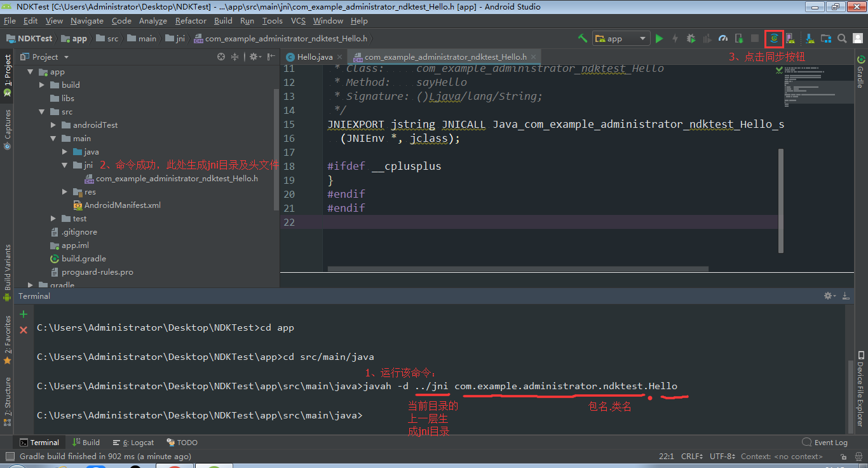This screenshot has height=468, width=868.
Task: Change UTF-8 file encoding in status bar
Action: (722, 456)
